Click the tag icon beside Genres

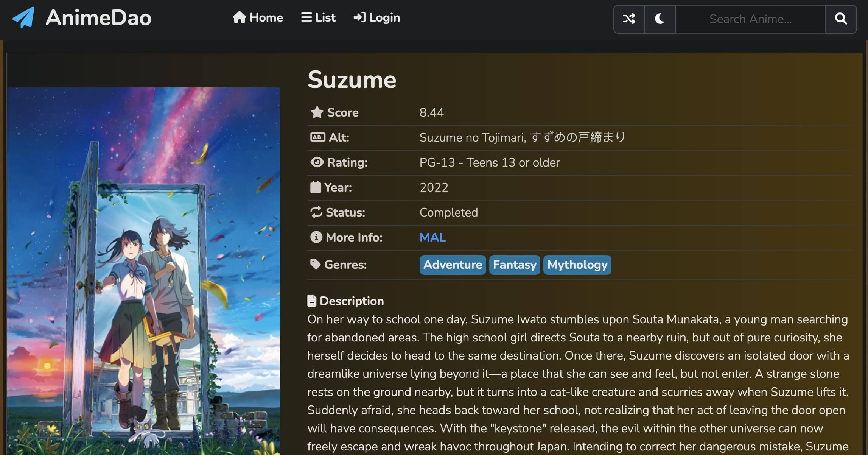coord(315,264)
